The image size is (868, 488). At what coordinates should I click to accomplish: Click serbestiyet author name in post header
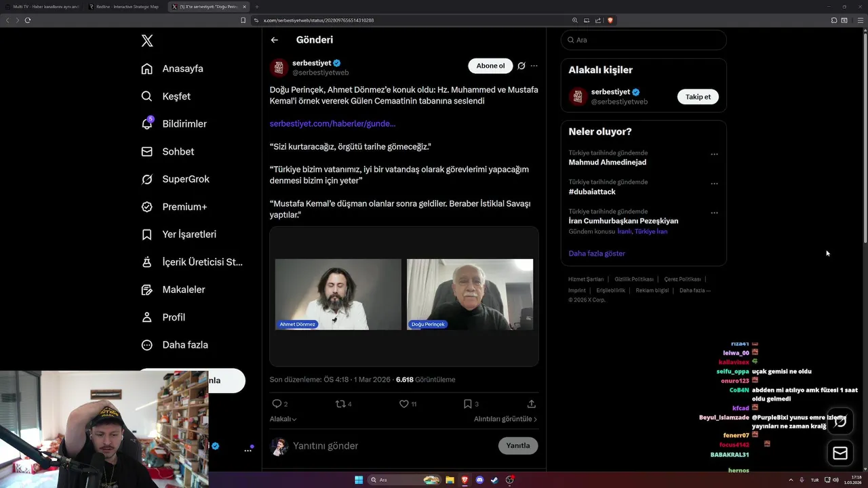[x=311, y=63]
